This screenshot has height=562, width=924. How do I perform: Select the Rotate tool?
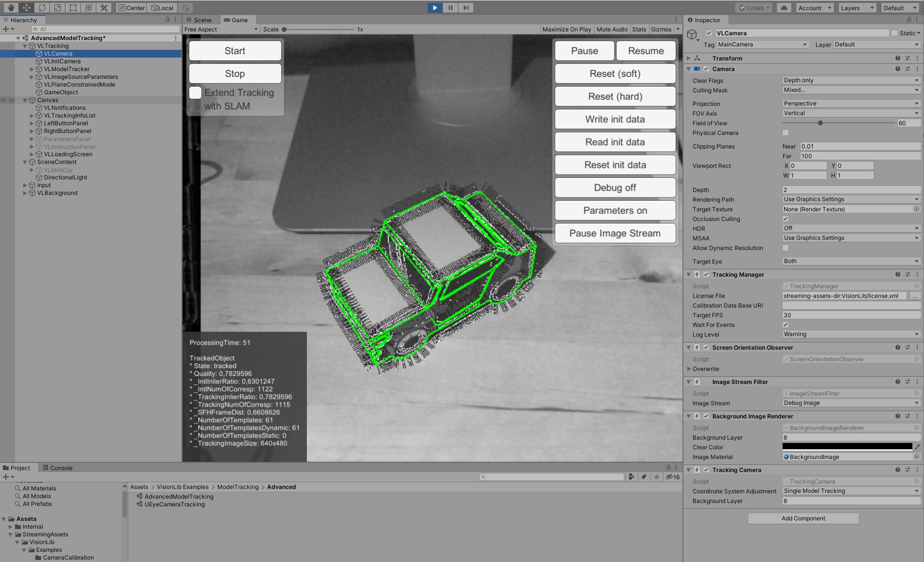coord(42,8)
